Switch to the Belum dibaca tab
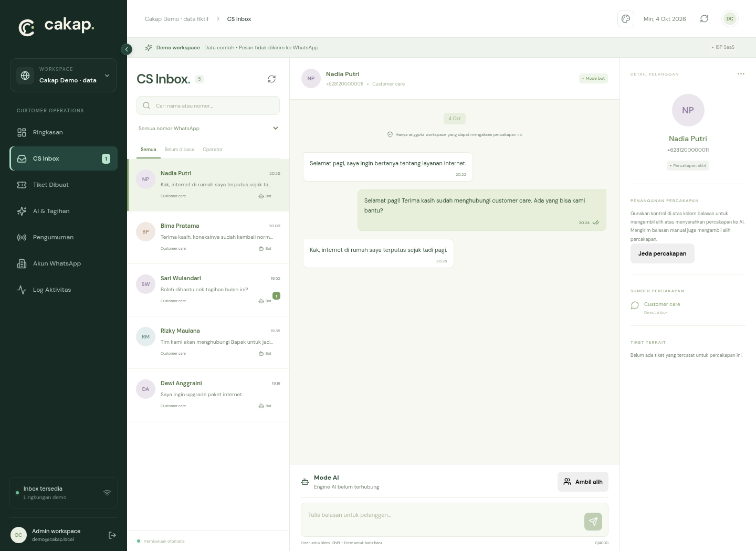 pyautogui.click(x=179, y=150)
